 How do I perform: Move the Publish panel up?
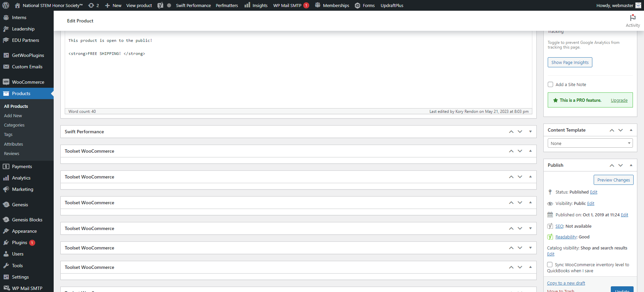612,165
